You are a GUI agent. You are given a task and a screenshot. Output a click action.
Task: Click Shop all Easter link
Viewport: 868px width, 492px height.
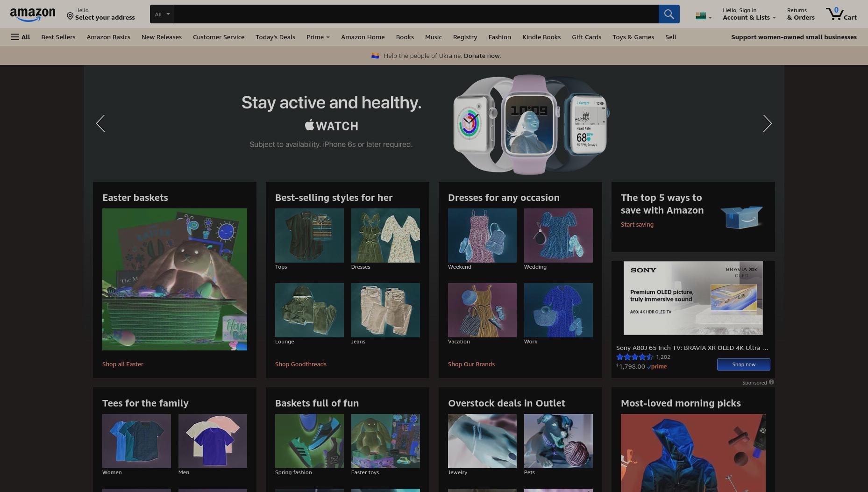pos(123,364)
